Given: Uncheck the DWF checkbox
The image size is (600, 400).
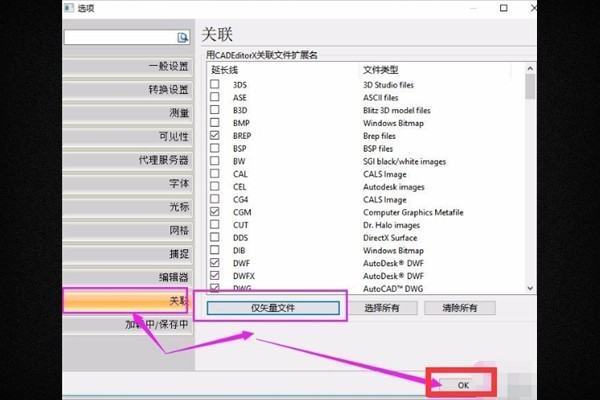Looking at the screenshot, I should click(x=215, y=263).
